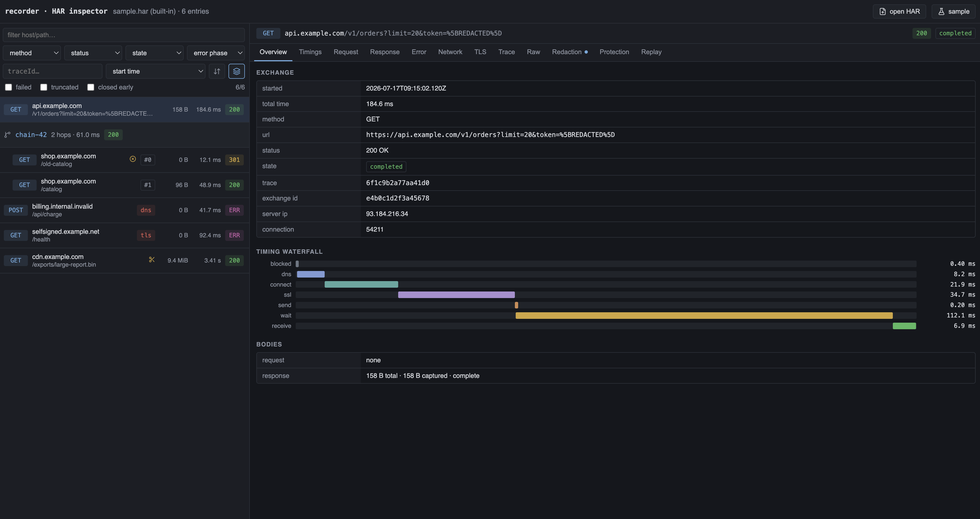Click the file icon in open HAR button
980x519 pixels.
click(x=883, y=11)
